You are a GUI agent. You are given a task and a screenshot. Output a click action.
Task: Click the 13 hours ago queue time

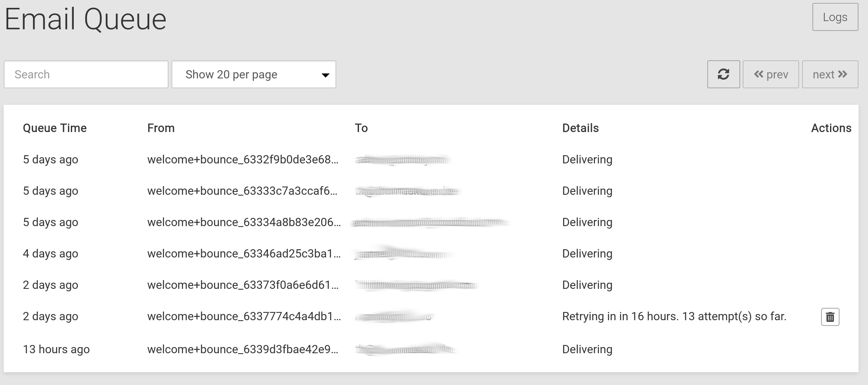(56, 350)
